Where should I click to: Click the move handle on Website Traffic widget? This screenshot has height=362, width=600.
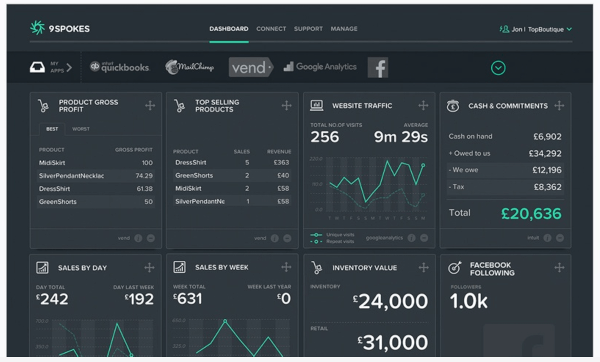pos(423,105)
